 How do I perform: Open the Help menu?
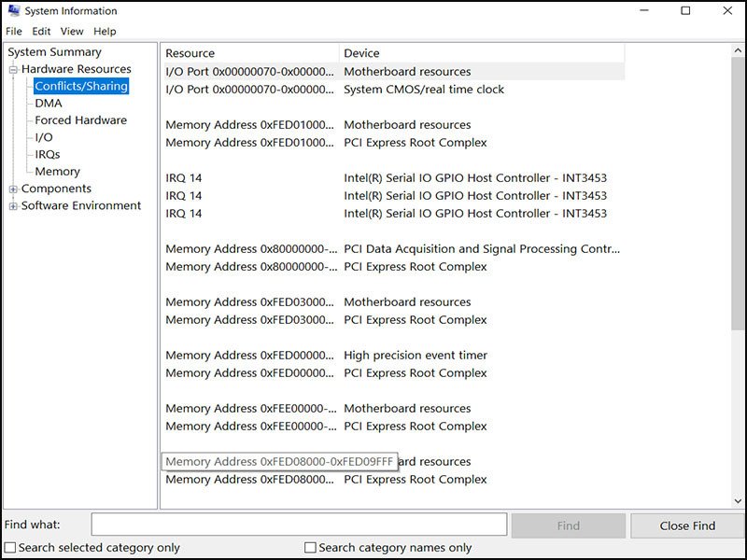click(105, 31)
